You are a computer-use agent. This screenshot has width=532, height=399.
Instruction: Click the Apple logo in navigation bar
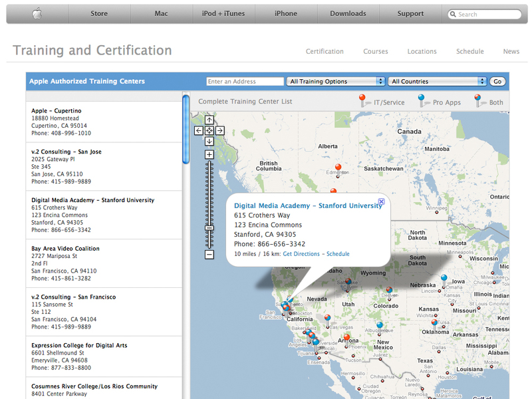click(37, 13)
